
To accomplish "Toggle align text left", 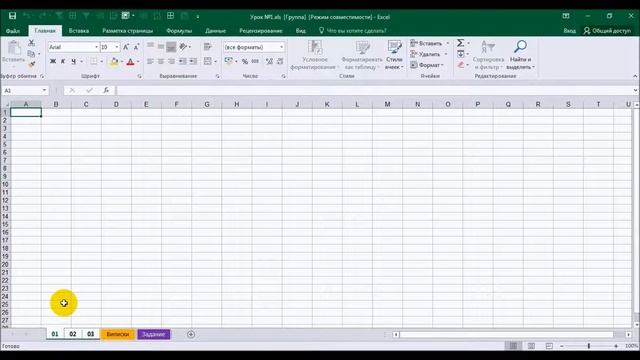I will click(x=151, y=62).
